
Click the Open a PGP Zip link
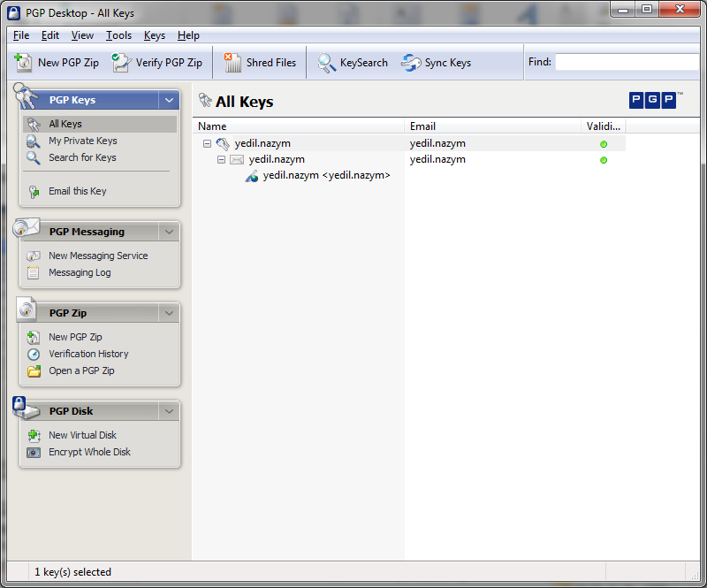(81, 370)
